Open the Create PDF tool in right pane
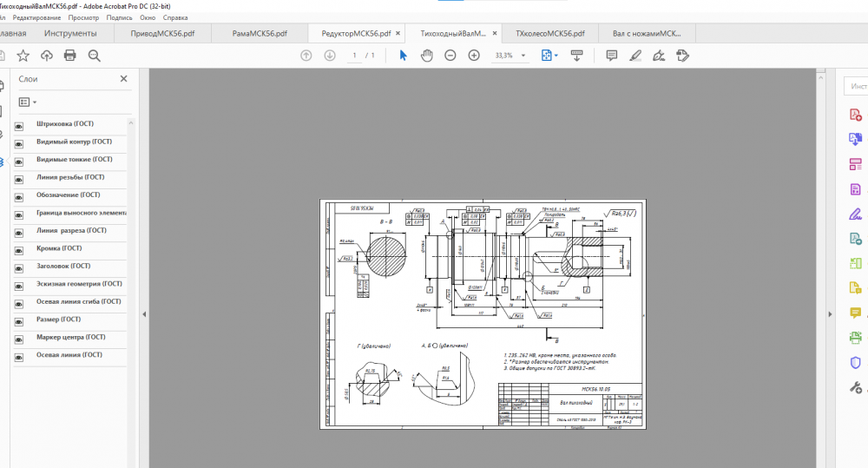Image resolution: width=868 pixels, height=468 pixels. [x=855, y=115]
